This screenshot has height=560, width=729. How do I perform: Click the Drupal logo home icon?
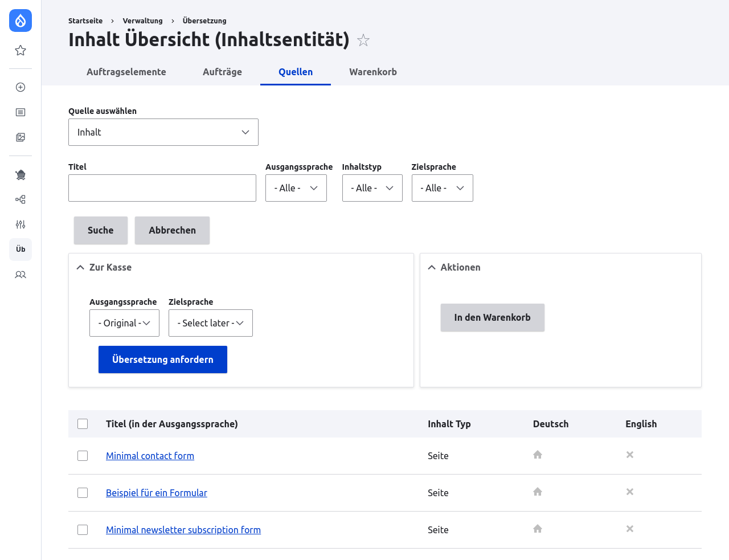21,21
